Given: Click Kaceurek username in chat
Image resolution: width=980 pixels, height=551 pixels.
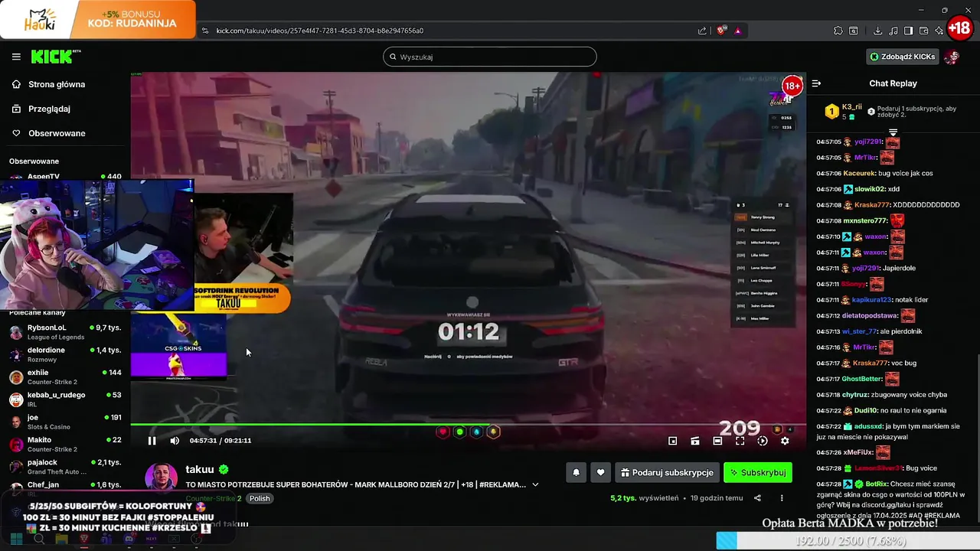Looking at the screenshot, I should tap(859, 173).
